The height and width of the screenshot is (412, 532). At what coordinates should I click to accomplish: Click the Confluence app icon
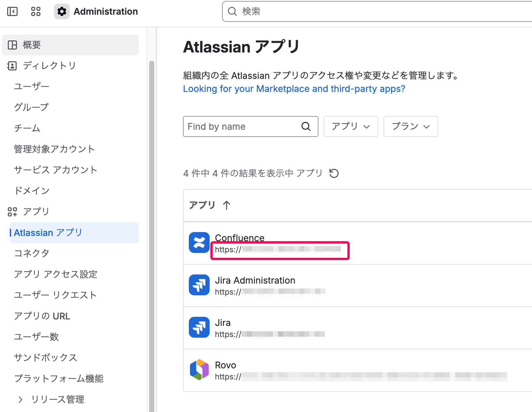(199, 243)
